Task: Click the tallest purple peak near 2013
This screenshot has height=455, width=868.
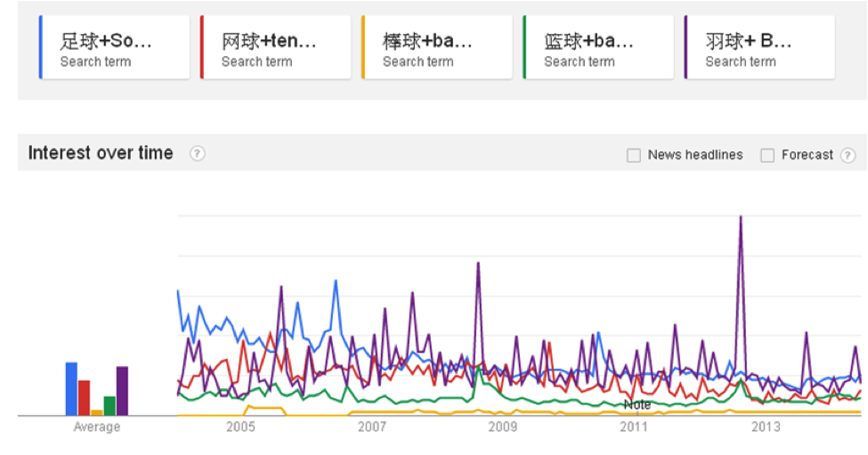Action: (740, 219)
